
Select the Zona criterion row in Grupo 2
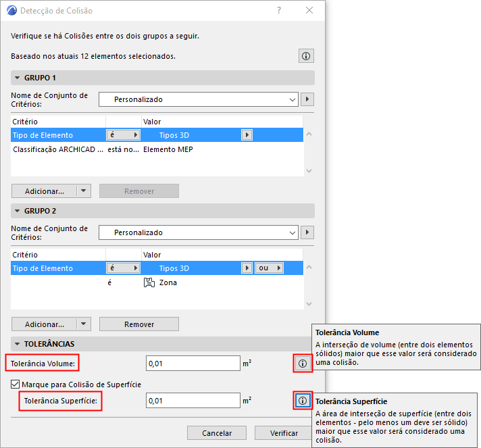(157, 282)
